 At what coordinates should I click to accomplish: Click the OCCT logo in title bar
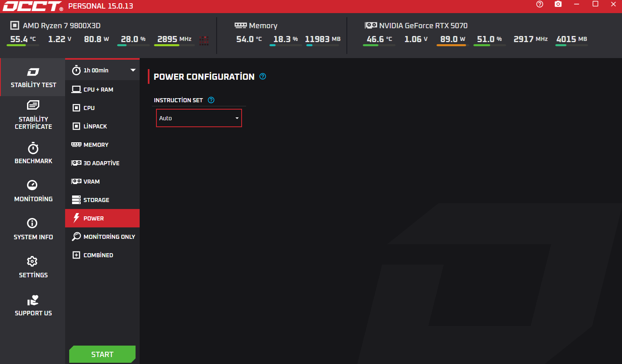33,6
